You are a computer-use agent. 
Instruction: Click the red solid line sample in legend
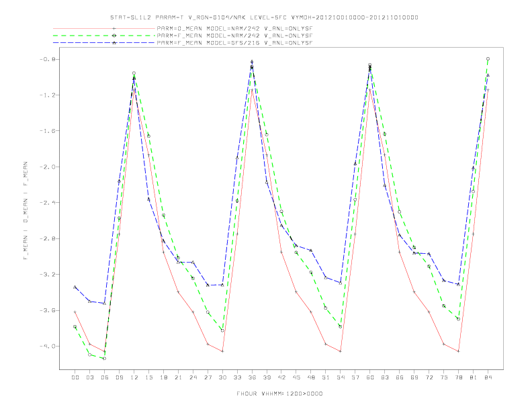click(104, 29)
